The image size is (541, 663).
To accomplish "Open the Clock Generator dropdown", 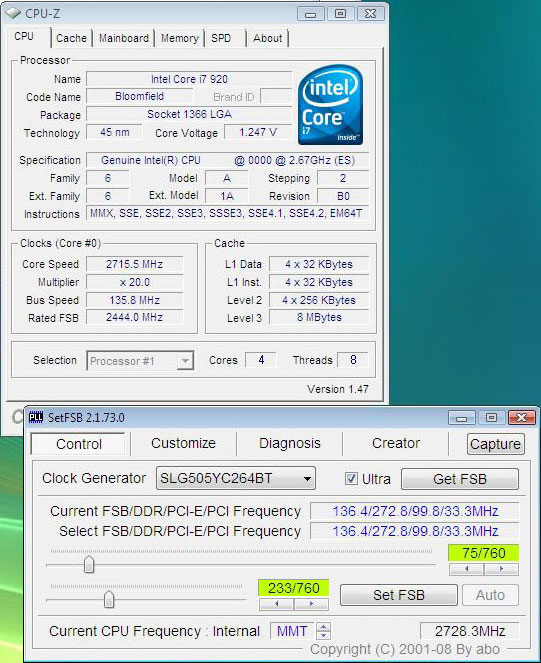I will (x=236, y=478).
